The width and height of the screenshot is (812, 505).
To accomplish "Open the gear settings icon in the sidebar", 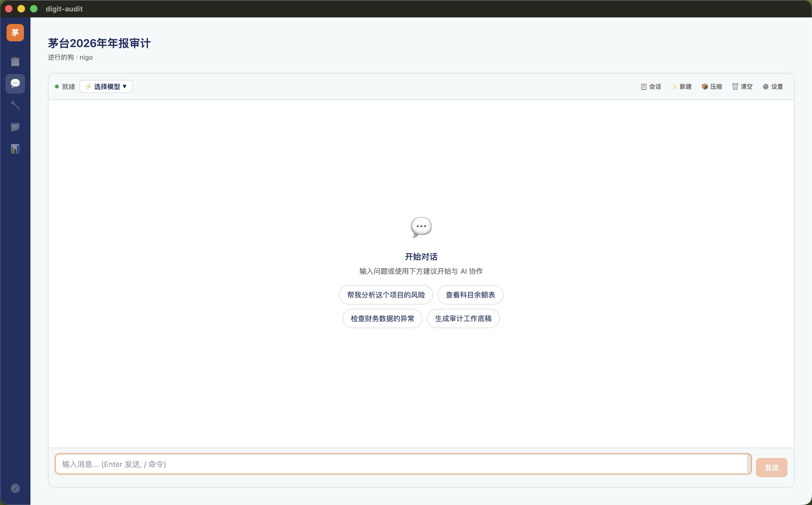I will point(15,488).
